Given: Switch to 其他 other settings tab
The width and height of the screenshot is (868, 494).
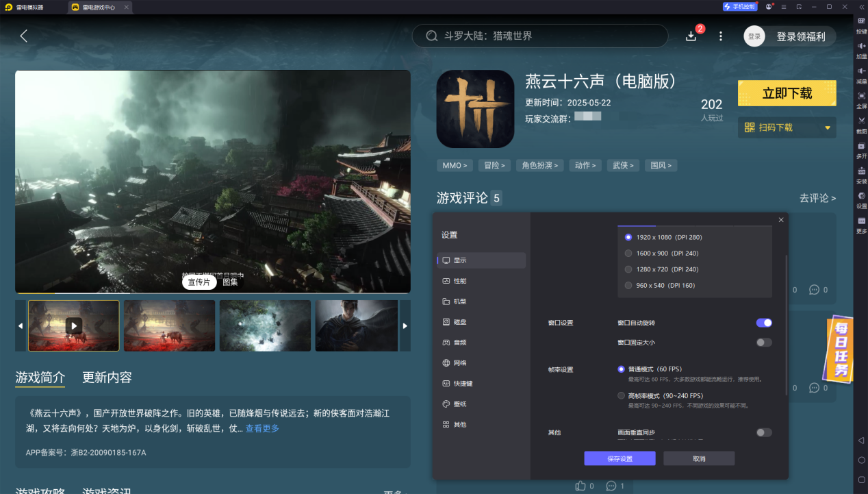Looking at the screenshot, I should [x=481, y=425].
